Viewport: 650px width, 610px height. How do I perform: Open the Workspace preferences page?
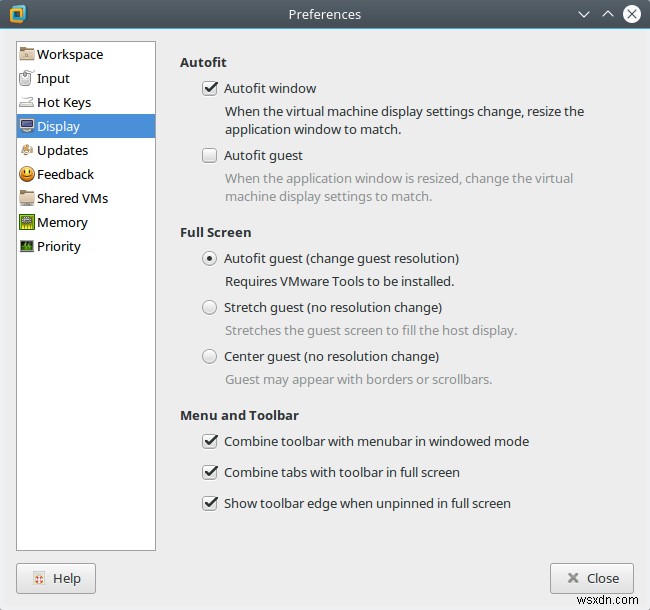click(x=86, y=54)
